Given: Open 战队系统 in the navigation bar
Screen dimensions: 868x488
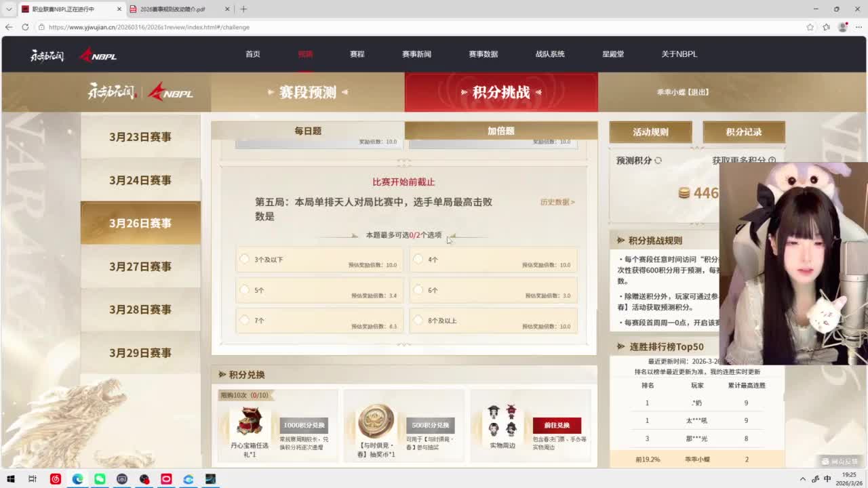Looking at the screenshot, I should point(550,54).
